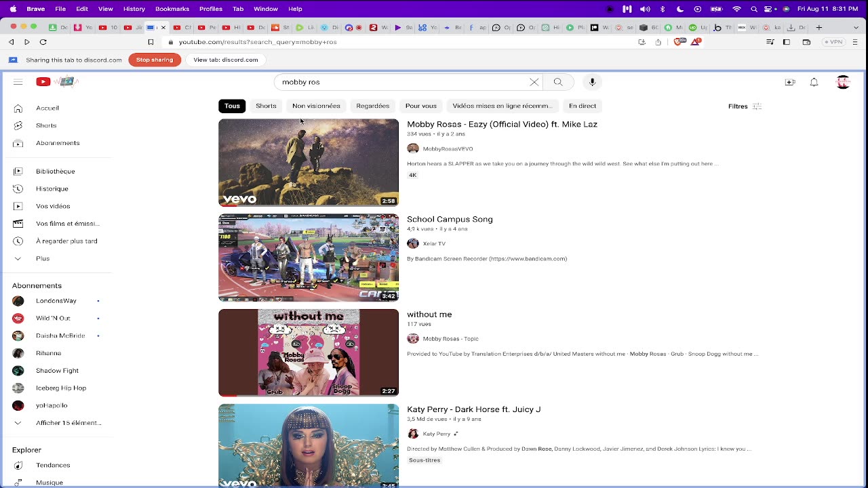Open the Xelar TV channel avatar
868x488 pixels.
coord(413,243)
